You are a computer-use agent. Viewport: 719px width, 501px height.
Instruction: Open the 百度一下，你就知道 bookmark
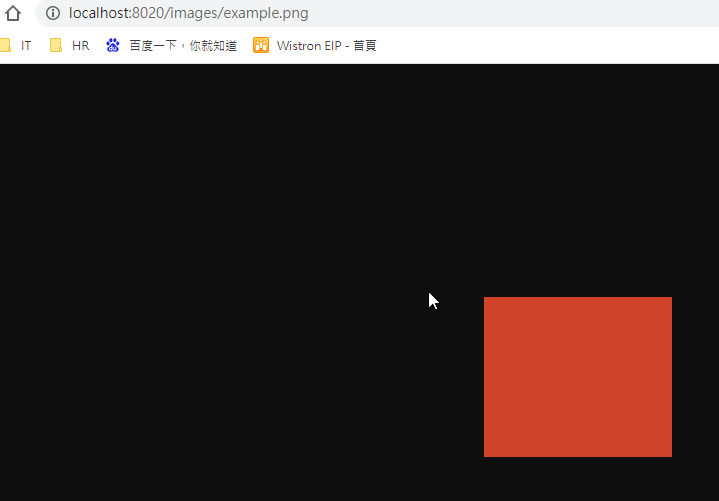click(171, 45)
